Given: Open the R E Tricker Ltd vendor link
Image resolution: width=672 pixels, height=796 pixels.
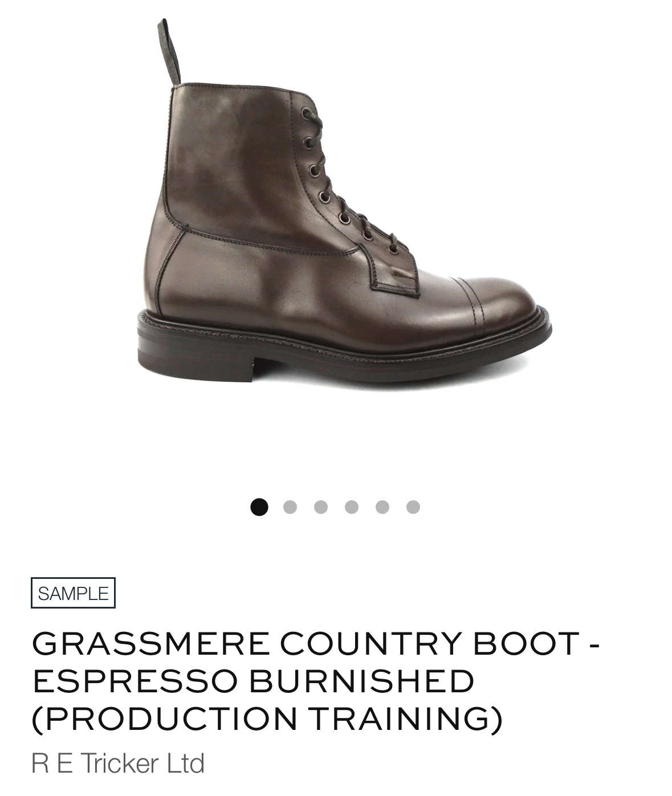Looking at the screenshot, I should pos(118,763).
